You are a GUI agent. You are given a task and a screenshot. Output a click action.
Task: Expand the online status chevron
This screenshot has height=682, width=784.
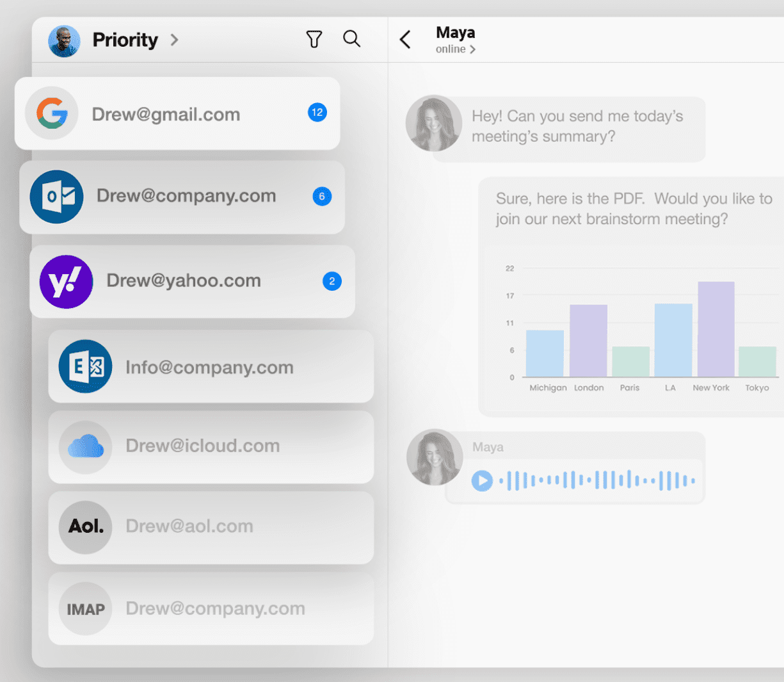click(472, 49)
